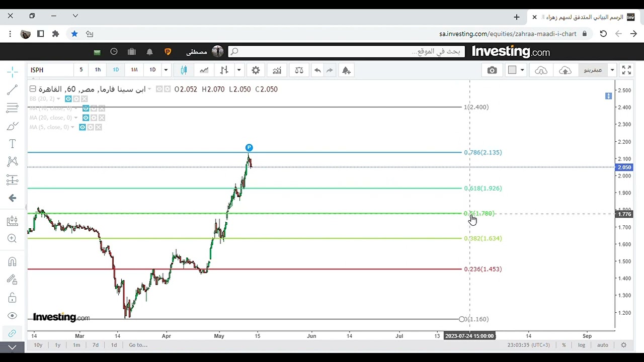644x362 pixels.
Task: Select the 1h interval
Action: click(98, 70)
